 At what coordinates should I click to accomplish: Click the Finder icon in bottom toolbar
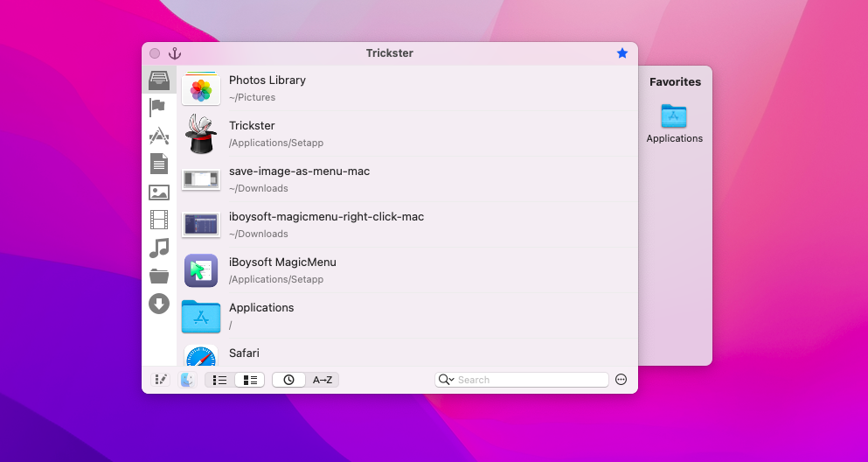pos(188,380)
